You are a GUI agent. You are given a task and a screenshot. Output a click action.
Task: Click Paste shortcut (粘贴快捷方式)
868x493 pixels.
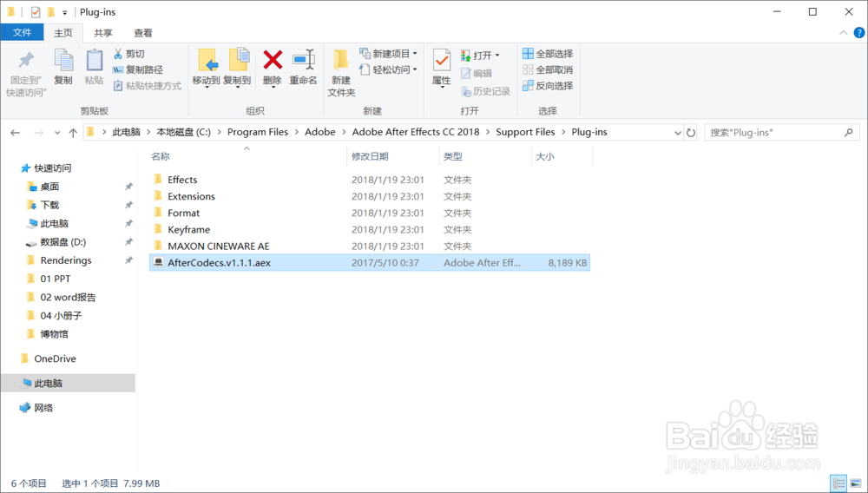tap(148, 86)
